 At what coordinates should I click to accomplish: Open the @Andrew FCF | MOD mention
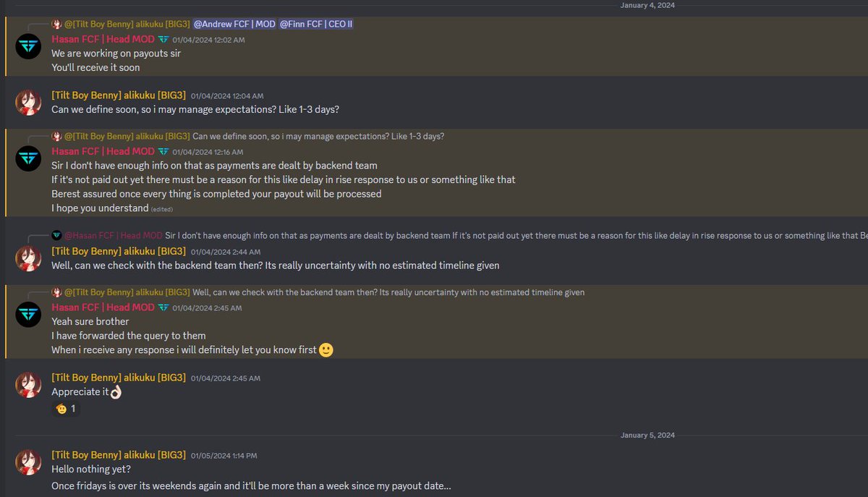(234, 25)
